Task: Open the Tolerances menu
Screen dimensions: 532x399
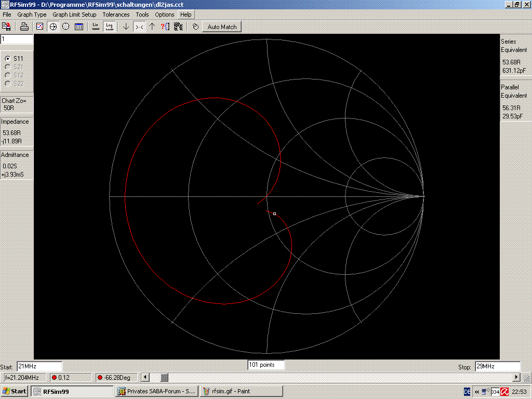Action: coord(116,15)
